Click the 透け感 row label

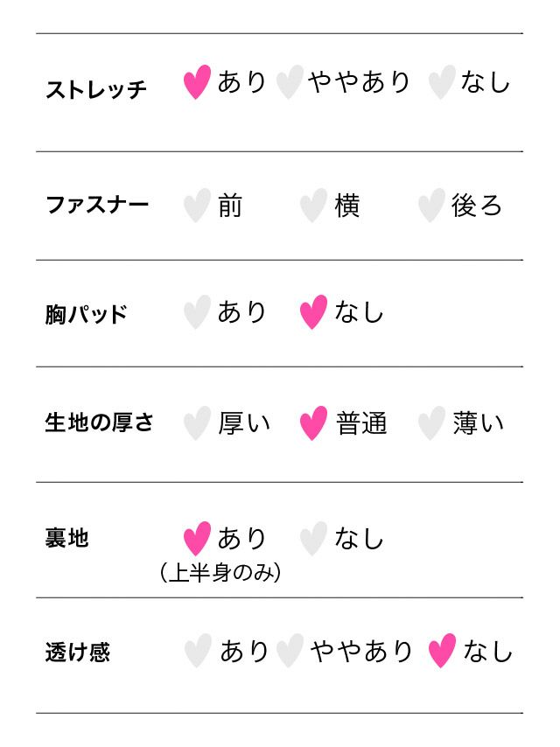pos(78,653)
